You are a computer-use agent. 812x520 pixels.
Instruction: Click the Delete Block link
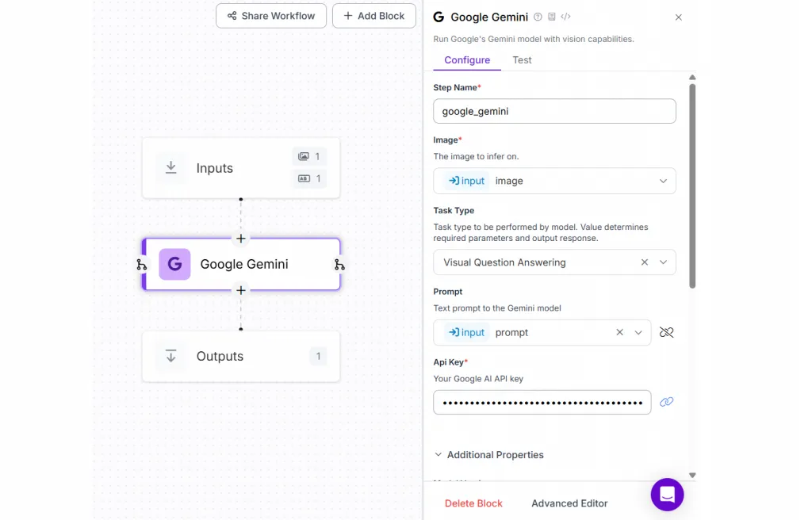click(473, 503)
